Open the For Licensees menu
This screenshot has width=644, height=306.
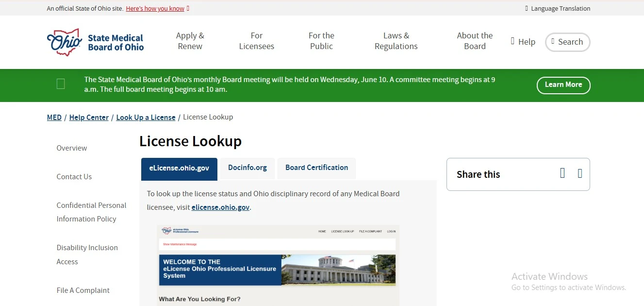coord(257,41)
